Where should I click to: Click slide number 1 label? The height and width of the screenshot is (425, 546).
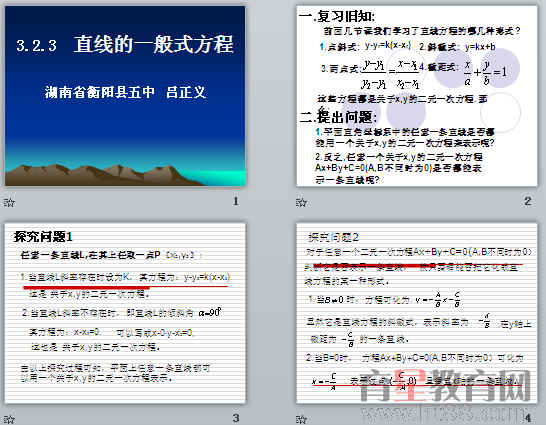[x=236, y=201]
